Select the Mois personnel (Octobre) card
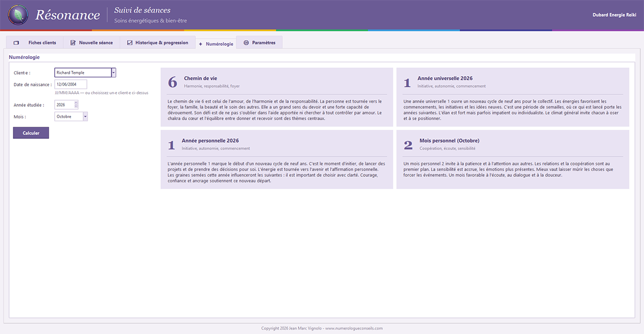 coord(513,159)
